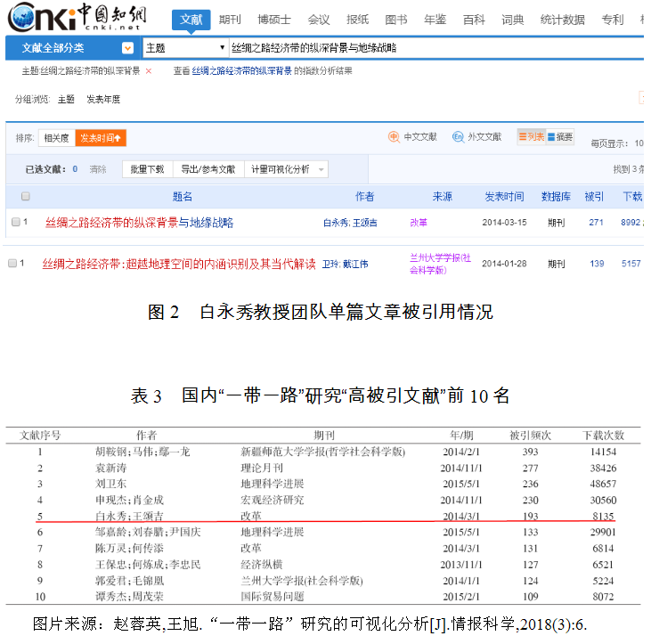Screen dimensions: 651x644
Task: Sort results by 发表时间
Action: (102, 138)
